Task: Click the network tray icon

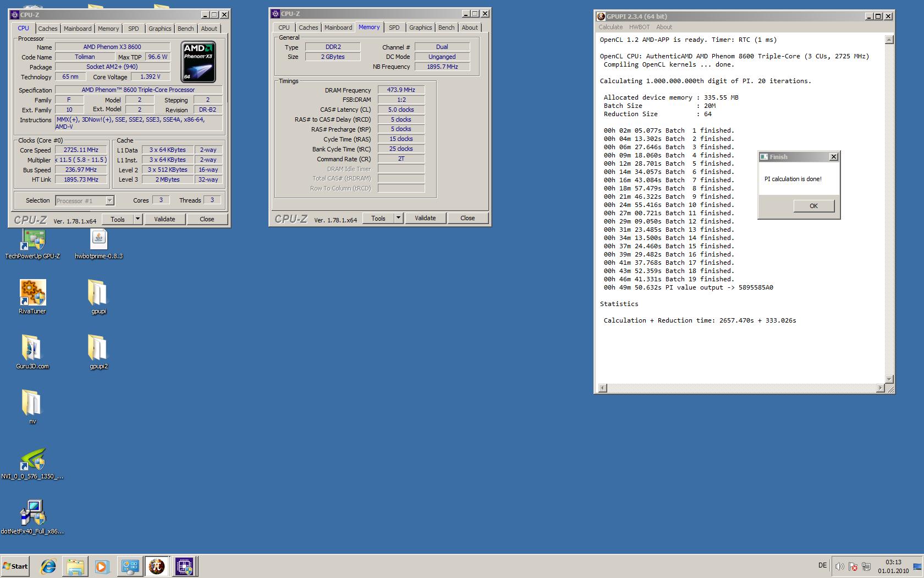Action: [x=866, y=566]
